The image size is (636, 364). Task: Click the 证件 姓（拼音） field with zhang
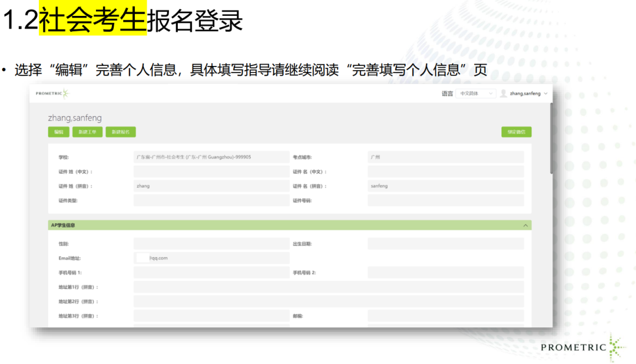click(211, 186)
